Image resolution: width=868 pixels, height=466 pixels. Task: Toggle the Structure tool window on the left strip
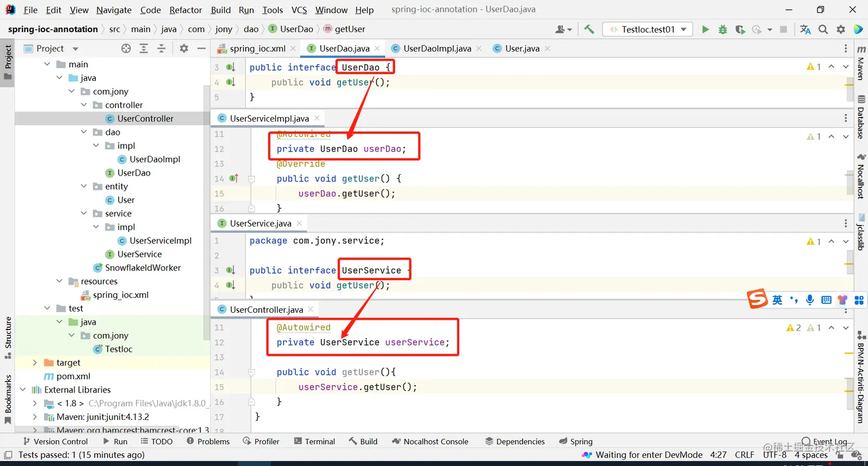click(8, 337)
